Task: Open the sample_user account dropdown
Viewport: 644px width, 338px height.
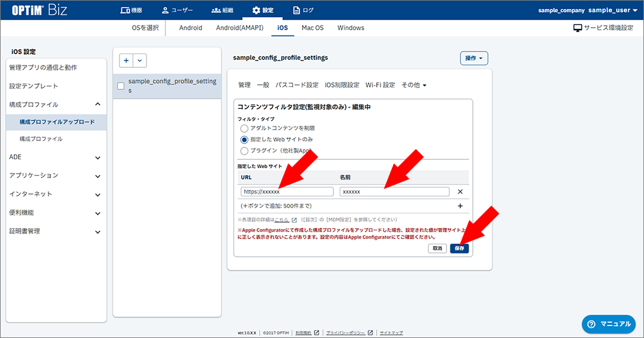Action: [613, 10]
